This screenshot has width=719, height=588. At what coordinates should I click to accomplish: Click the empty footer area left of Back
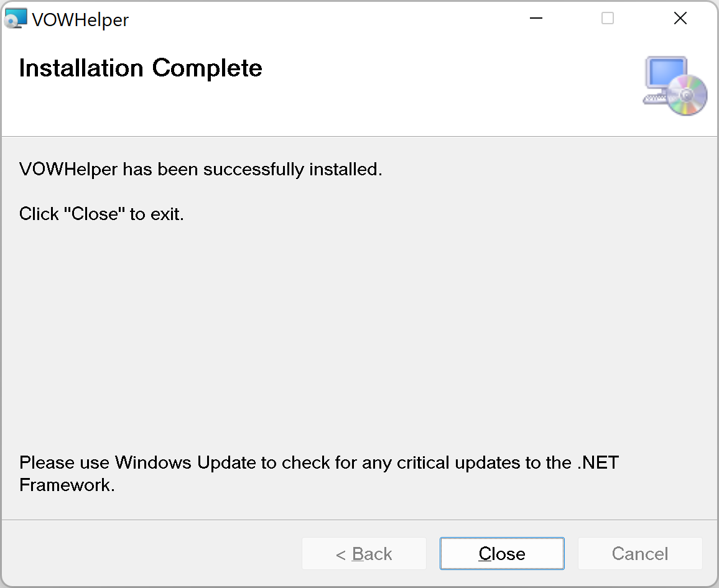pyautogui.click(x=149, y=553)
